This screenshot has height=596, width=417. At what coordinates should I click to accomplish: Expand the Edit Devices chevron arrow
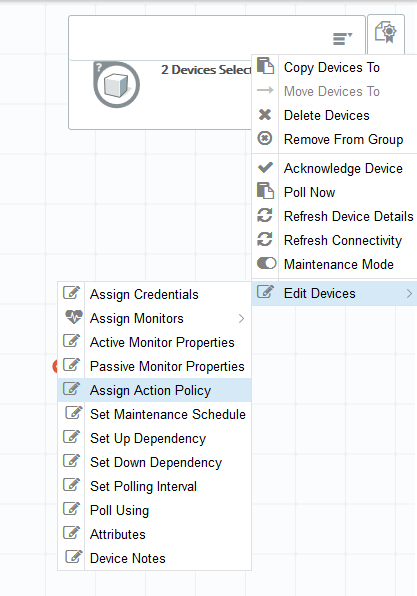(409, 293)
